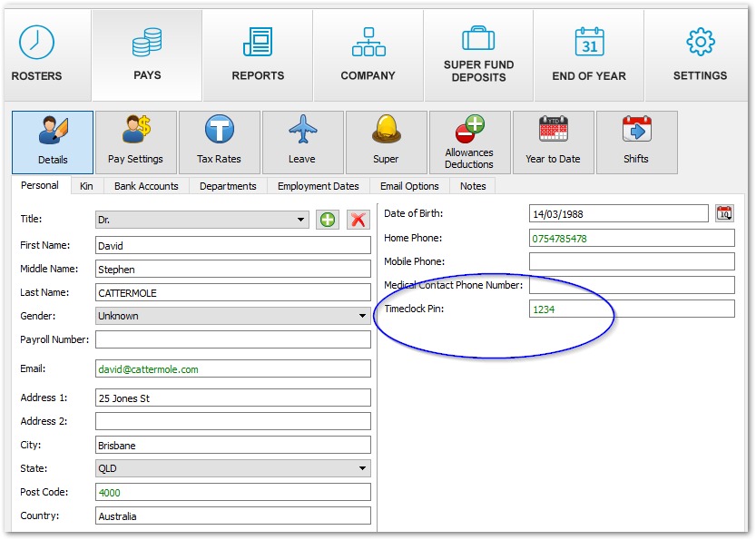Image resolution: width=756 pixels, height=540 pixels.
Task: Switch to the Kin tab
Action: tap(87, 186)
